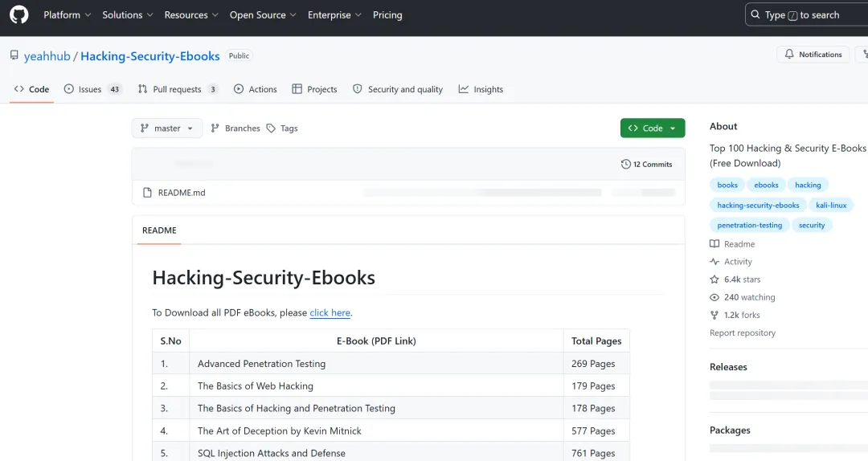Click the Branches fork icon

tap(215, 128)
